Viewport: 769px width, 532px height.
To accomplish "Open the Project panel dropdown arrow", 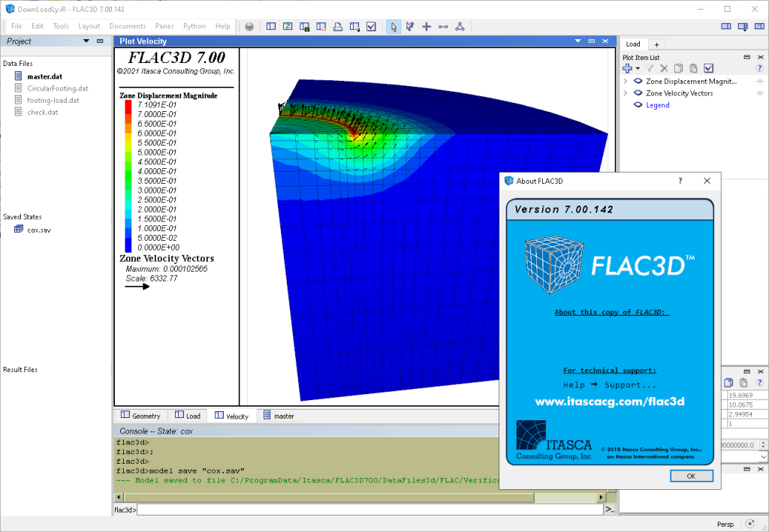I will [x=86, y=41].
